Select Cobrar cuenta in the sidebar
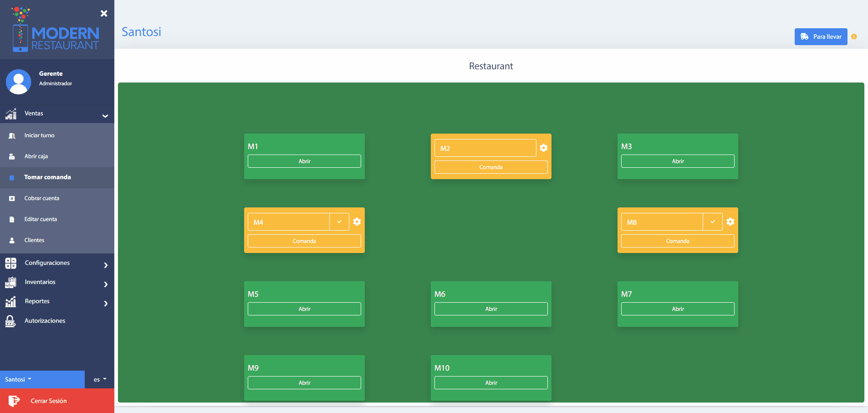Viewport: 868px width, 413px height. coord(42,198)
